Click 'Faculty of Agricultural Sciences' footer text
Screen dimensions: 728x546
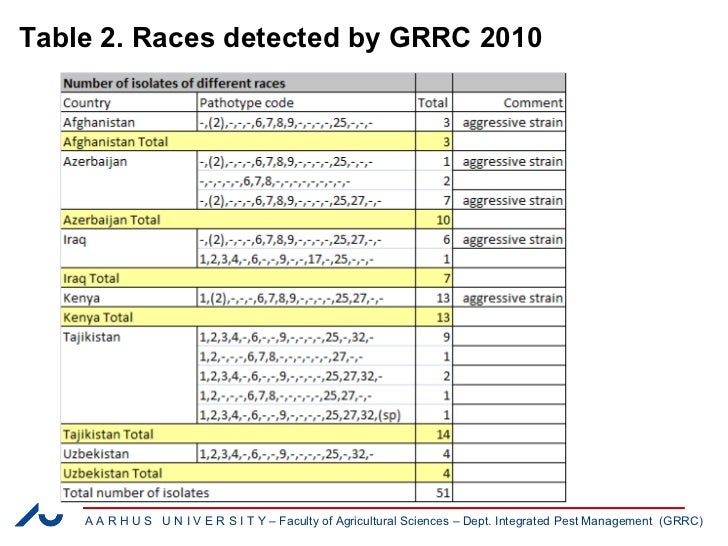pyautogui.click(x=364, y=521)
